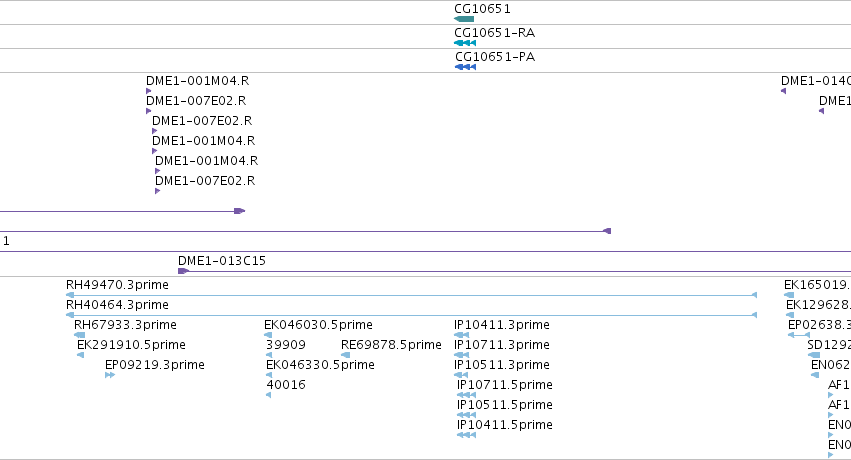Viewport: 851px width, 460px height.
Task: Click the 39909 feature label
Action: [x=286, y=344]
